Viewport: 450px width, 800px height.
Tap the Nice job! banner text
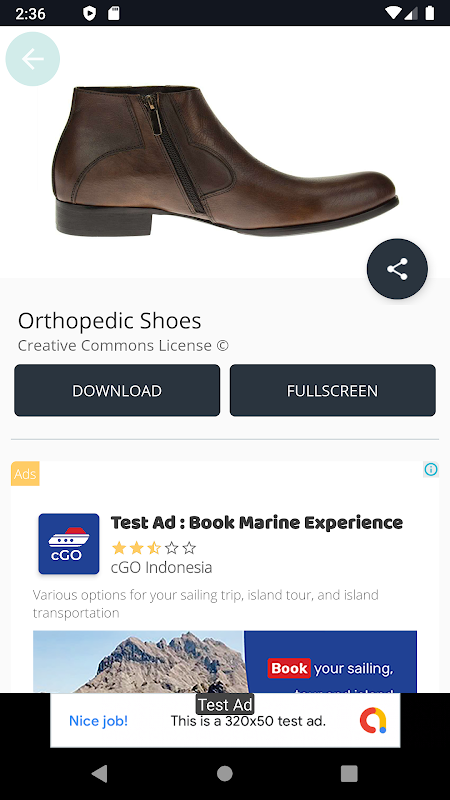click(98, 721)
